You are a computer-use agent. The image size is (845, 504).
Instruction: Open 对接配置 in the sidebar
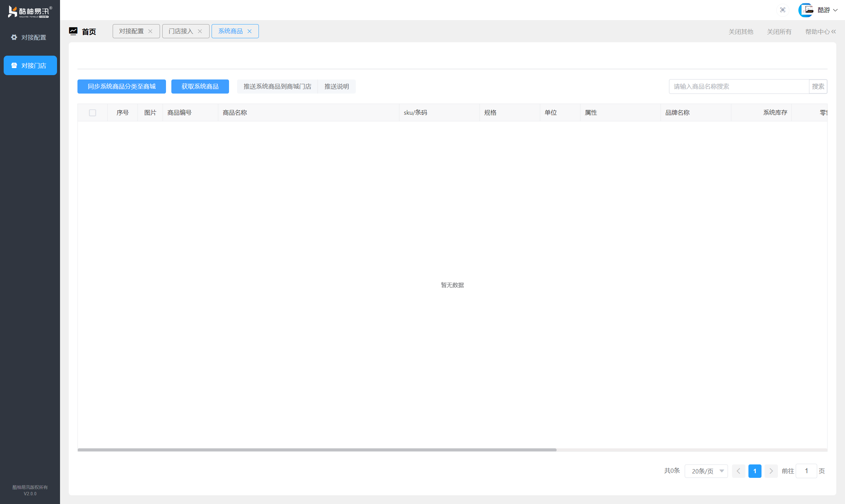click(x=30, y=37)
